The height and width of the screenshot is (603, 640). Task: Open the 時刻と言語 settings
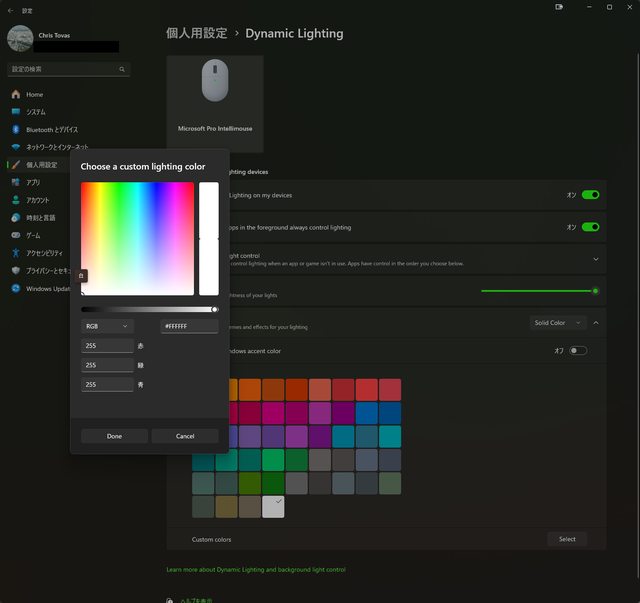click(40, 217)
